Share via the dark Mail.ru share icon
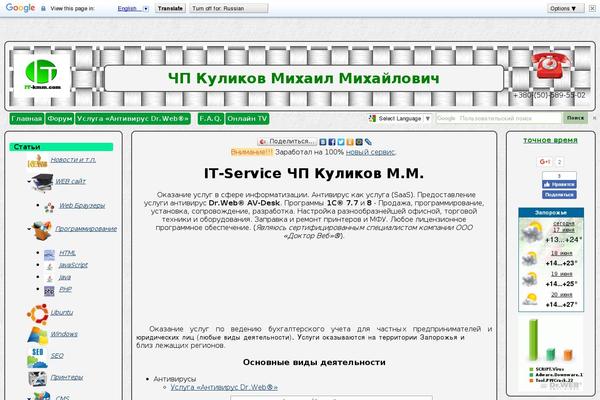This screenshot has height=400, width=600. [x=359, y=142]
